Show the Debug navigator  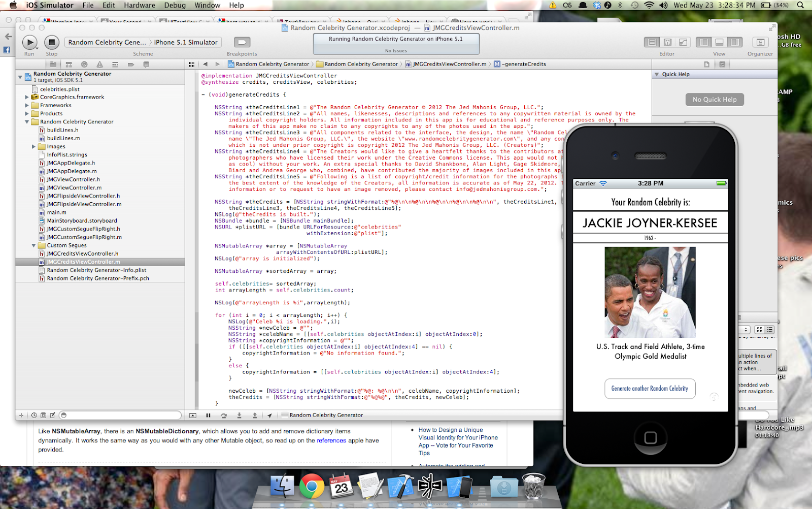tap(115, 65)
